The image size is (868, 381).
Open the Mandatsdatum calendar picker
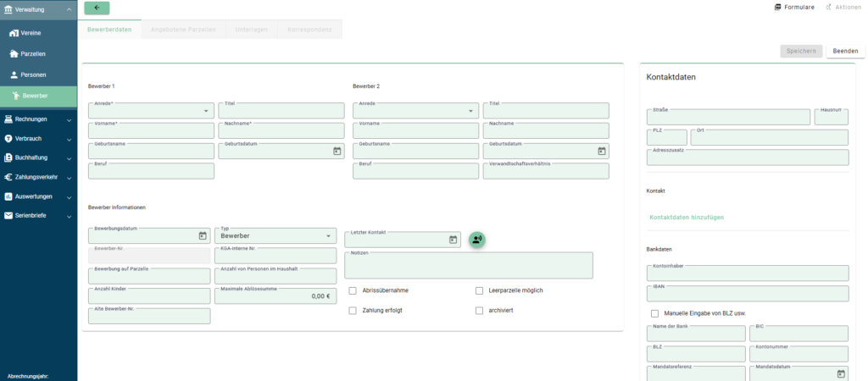point(841,373)
